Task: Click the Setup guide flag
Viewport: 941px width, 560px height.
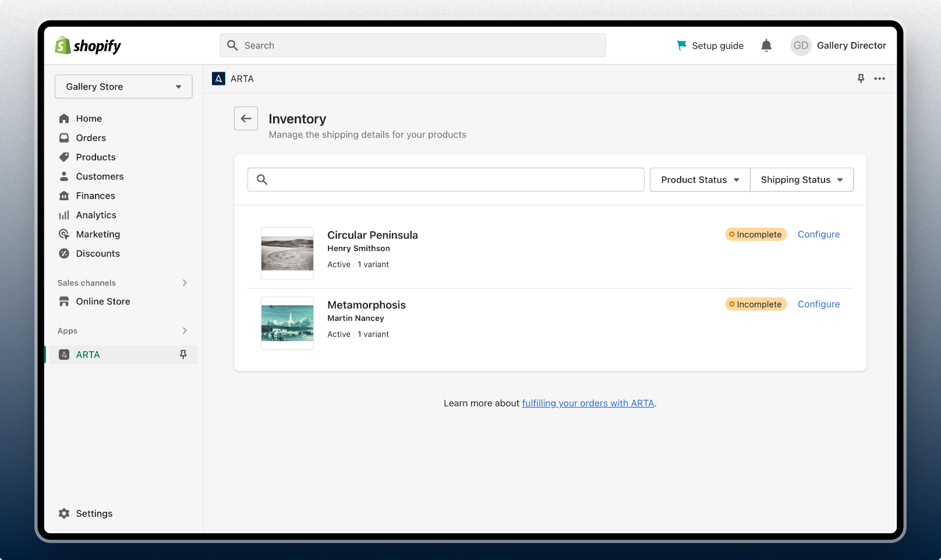Action: [x=682, y=45]
